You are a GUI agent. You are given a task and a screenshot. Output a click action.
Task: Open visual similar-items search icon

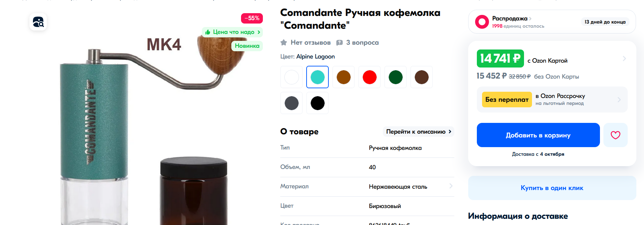pos(38,22)
